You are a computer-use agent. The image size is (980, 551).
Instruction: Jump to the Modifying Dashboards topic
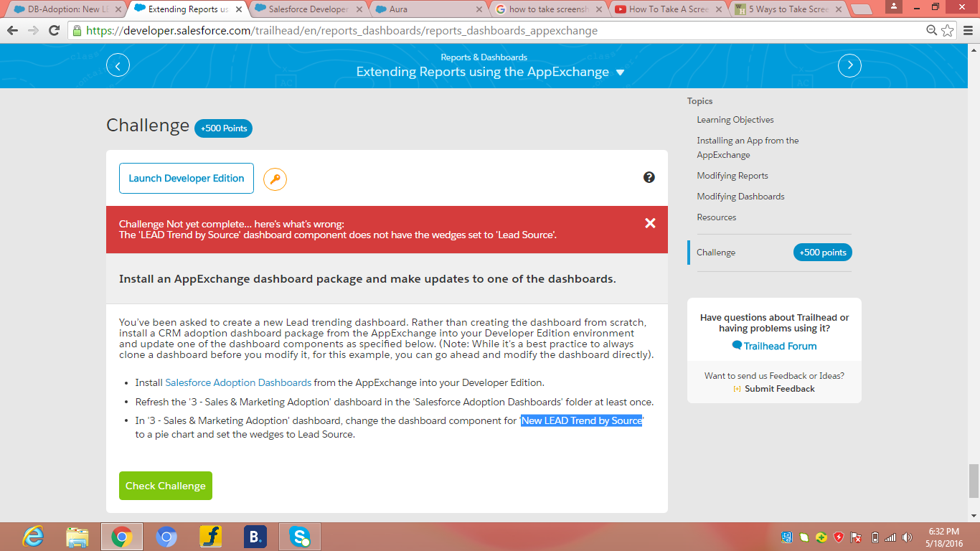click(x=740, y=197)
